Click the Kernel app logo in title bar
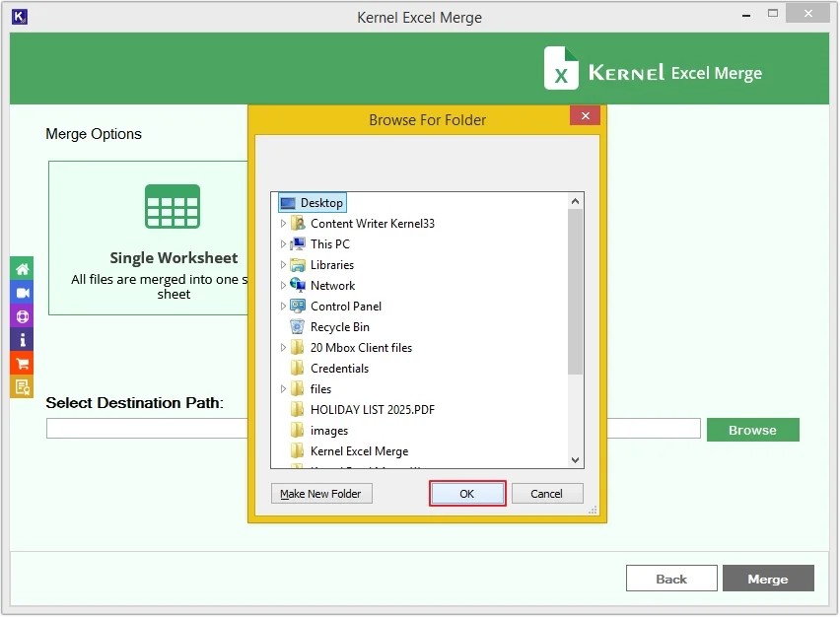The height and width of the screenshot is (617, 840). [x=20, y=17]
